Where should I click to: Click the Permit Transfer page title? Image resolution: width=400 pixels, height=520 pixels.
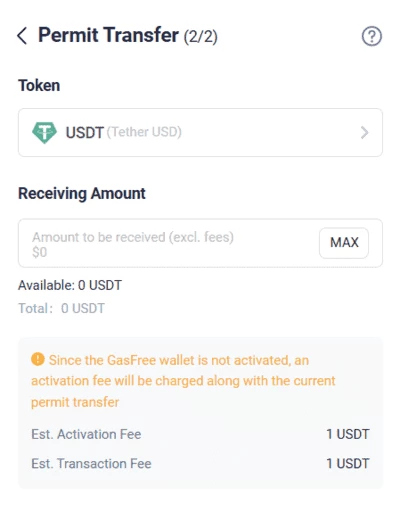(108, 35)
